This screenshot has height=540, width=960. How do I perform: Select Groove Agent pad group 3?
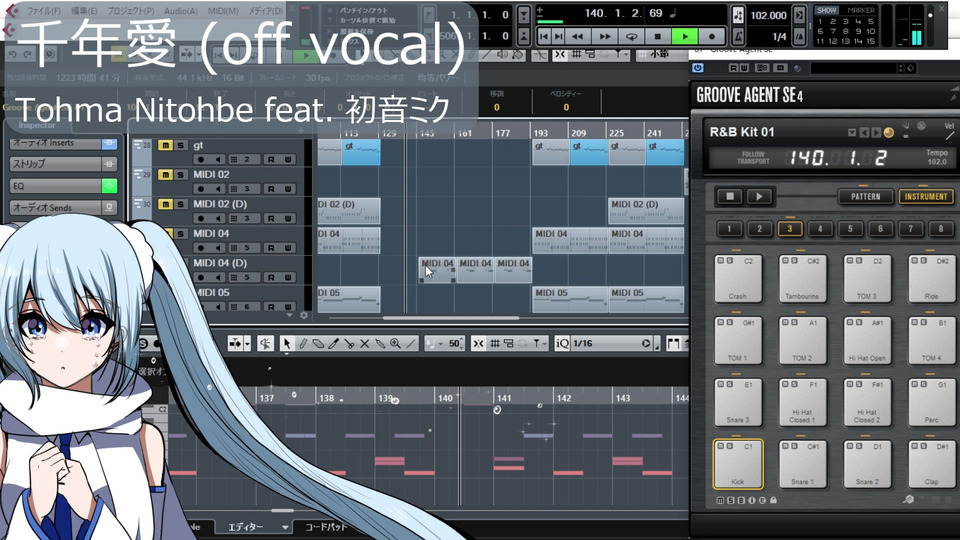coord(790,229)
